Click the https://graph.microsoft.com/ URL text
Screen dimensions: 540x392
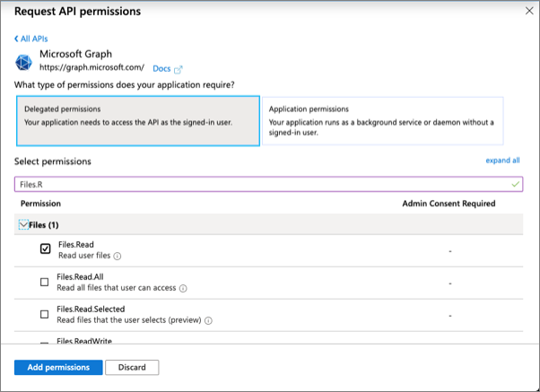(x=91, y=67)
